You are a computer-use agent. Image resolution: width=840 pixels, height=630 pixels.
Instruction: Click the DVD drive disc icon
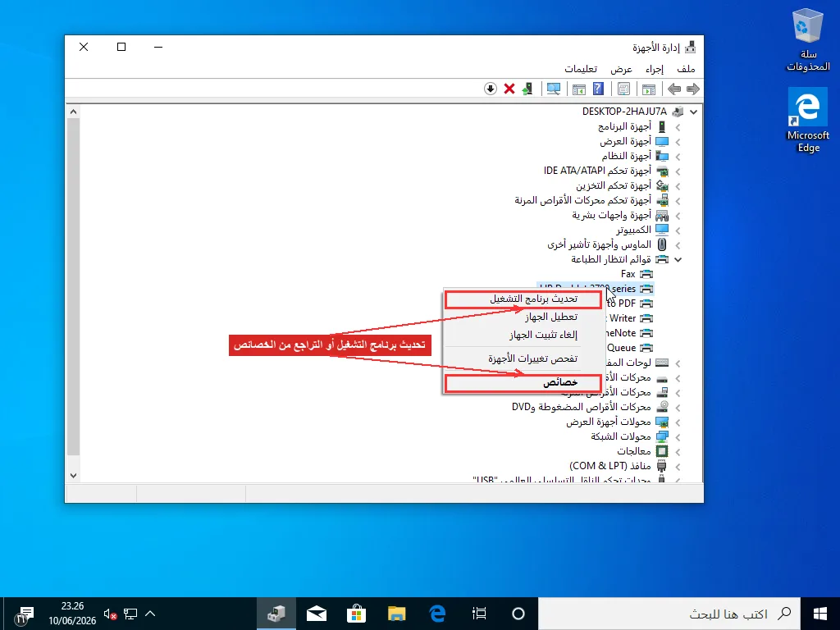point(663,407)
